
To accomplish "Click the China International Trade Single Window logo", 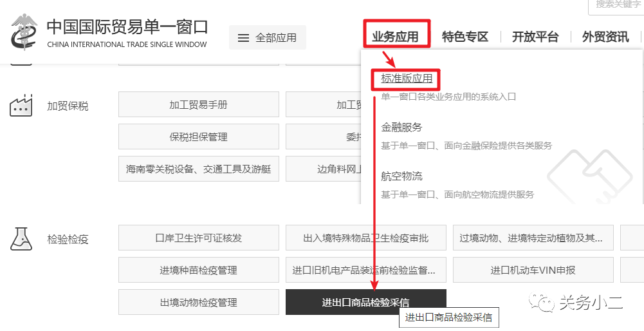I will 109,32.
